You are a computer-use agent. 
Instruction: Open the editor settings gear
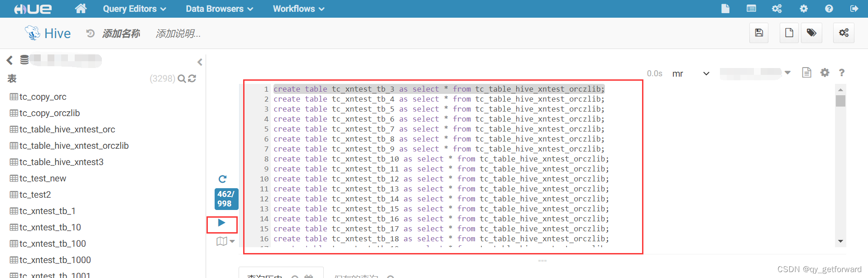click(825, 73)
